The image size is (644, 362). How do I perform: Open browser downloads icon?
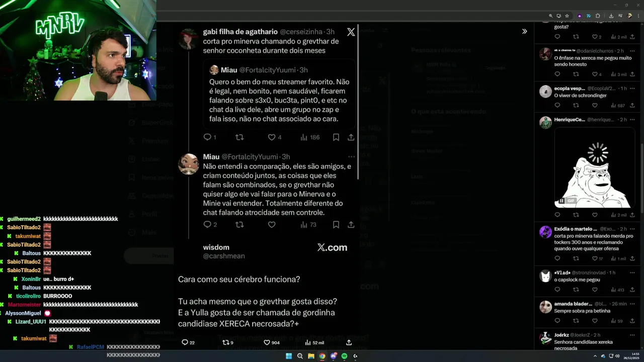(x=611, y=16)
